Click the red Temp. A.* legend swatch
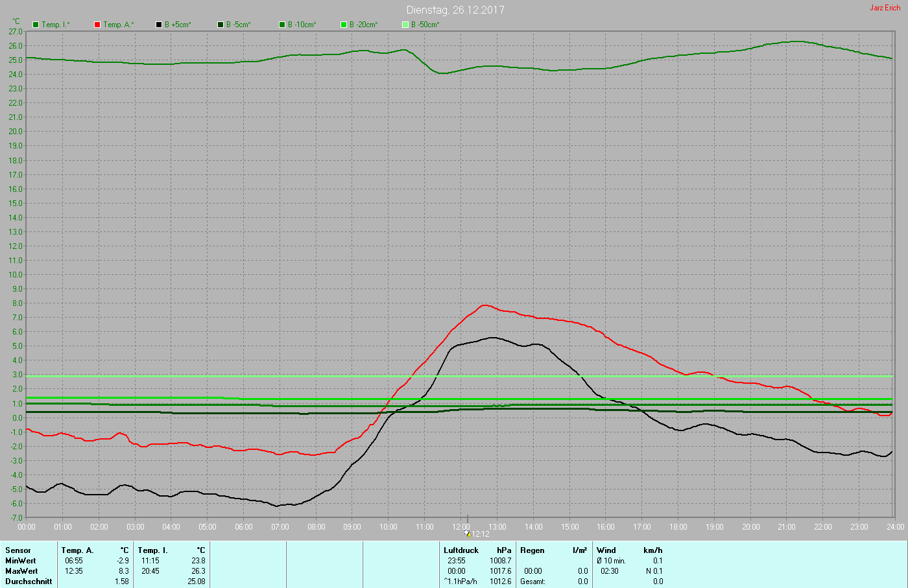Image resolution: width=908 pixels, height=588 pixels. click(x=97, y=25)
